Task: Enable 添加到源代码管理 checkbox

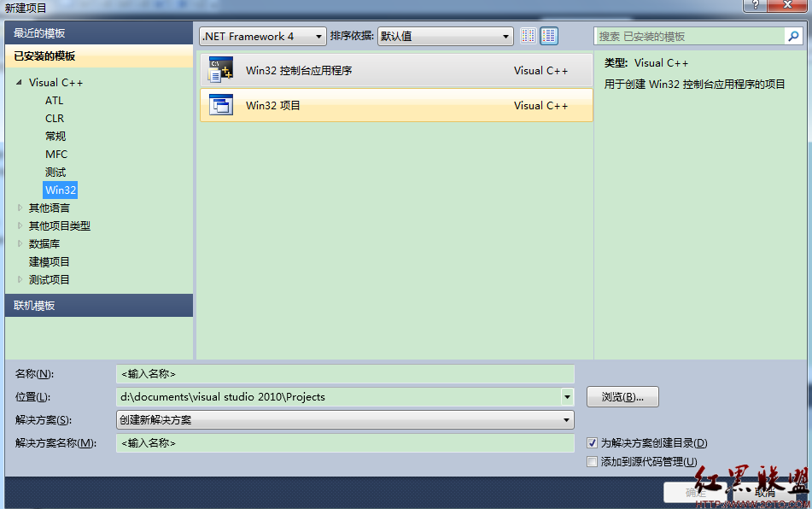Action: (592, 461)
